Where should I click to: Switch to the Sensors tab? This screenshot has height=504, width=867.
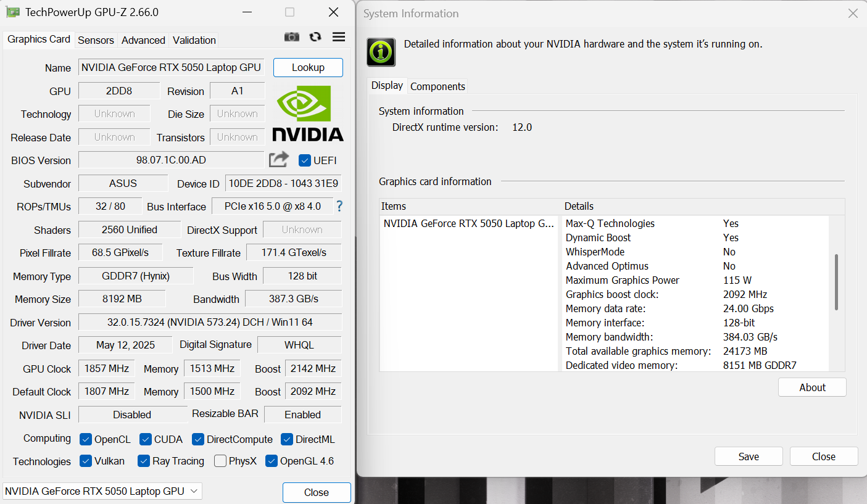pos(96,39)
